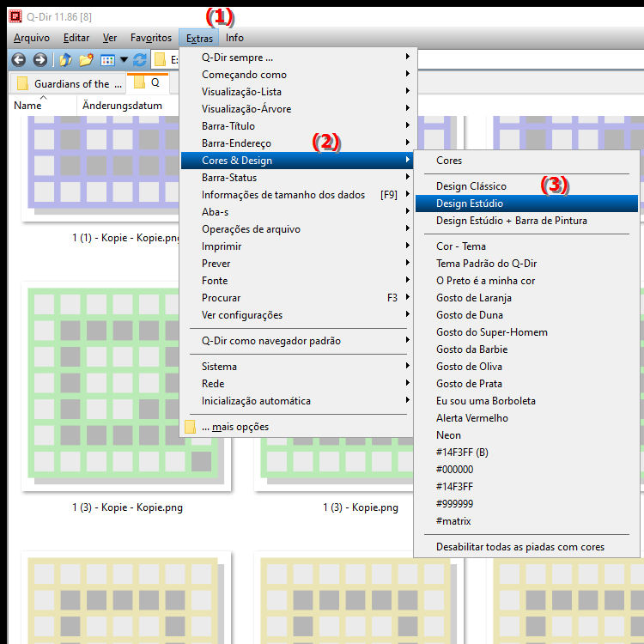Screen dimensions: 644x644
Task: Open the Info menu
Action: tap(234, 38)
